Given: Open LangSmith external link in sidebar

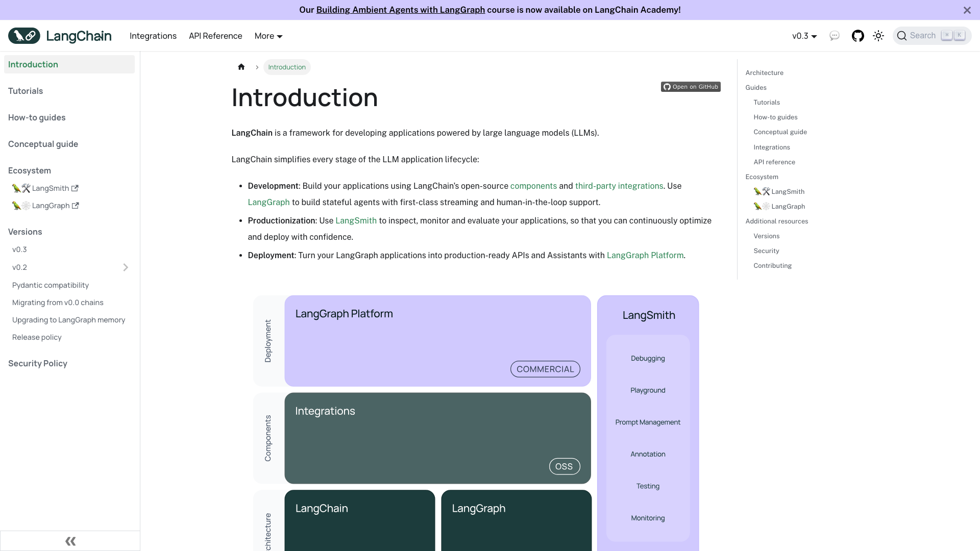Looking at the screenshot, I should [x=45, y=188].
